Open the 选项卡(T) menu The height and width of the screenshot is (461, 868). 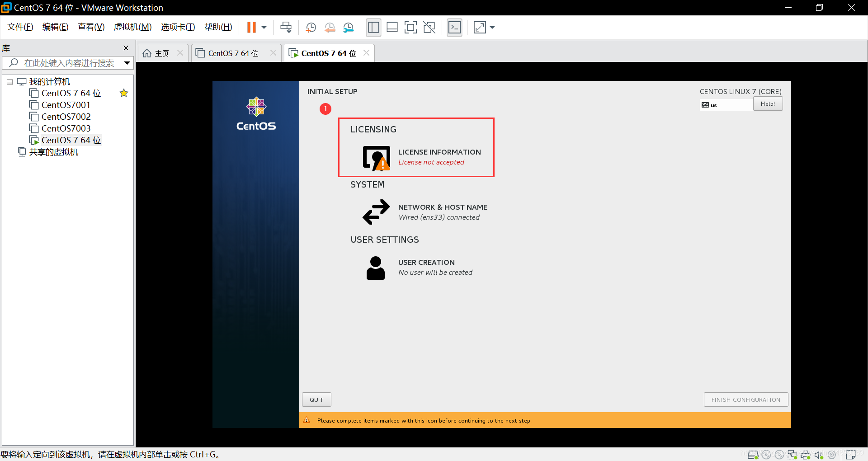point(178,27)
